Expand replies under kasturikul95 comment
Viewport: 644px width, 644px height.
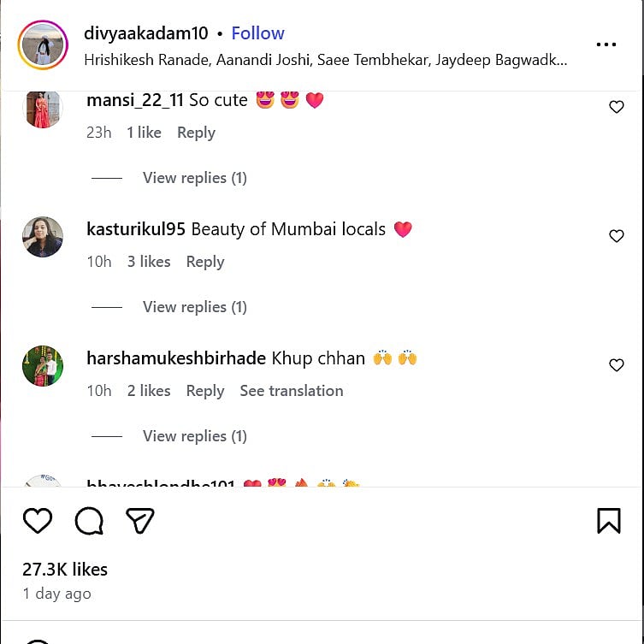(x=194, y=307)
